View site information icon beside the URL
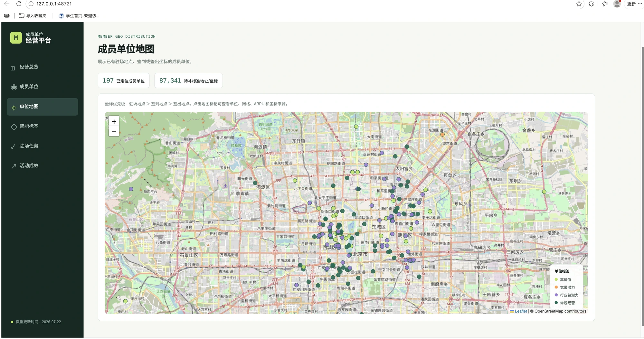This screenshot has width=644, height=339. coord(31,4)
